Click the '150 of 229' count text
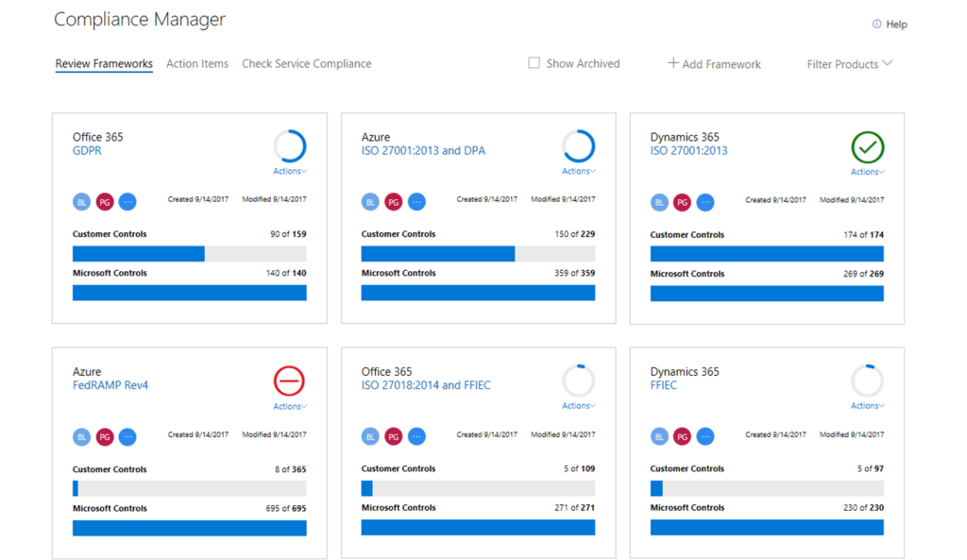 click(x=575, y=234)
